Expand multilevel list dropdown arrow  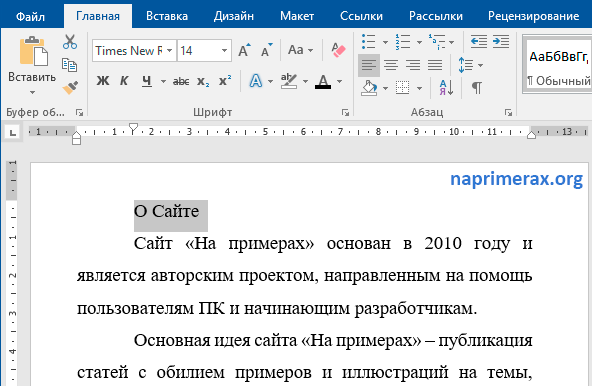click(x=452, y=42)
